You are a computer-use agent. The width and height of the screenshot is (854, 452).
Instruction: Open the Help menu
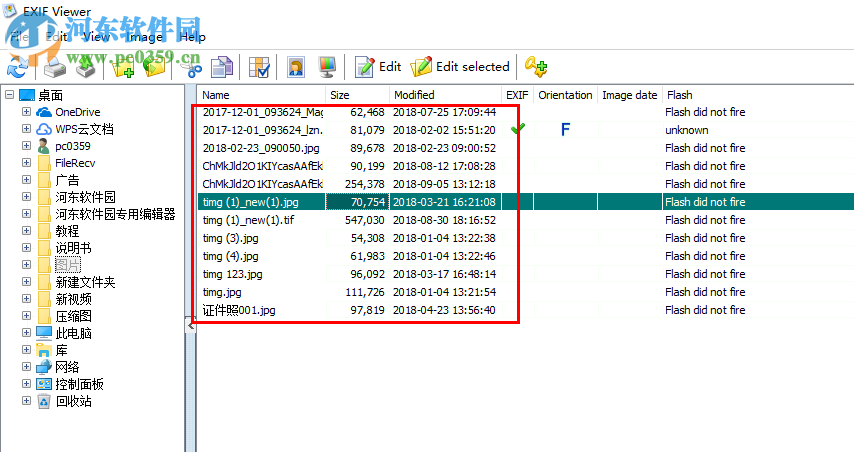[192, 36]
